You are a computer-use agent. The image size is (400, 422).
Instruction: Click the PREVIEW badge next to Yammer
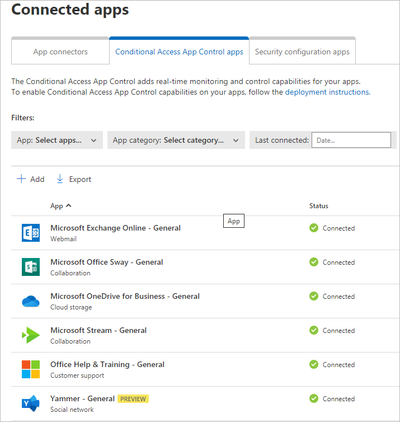[133, 399]
